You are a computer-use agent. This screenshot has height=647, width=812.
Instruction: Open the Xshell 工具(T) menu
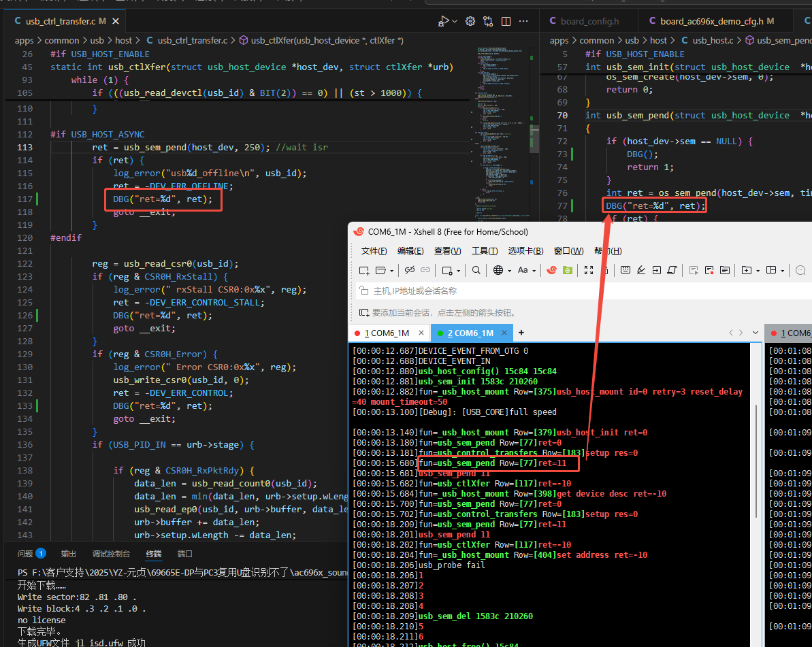(485, 251)
